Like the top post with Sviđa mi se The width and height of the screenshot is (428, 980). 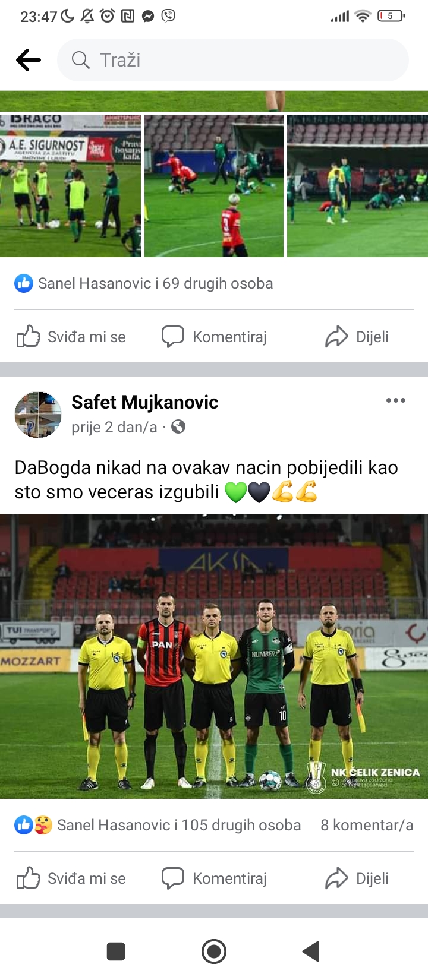pyautogui.click(x=71, y=337)
